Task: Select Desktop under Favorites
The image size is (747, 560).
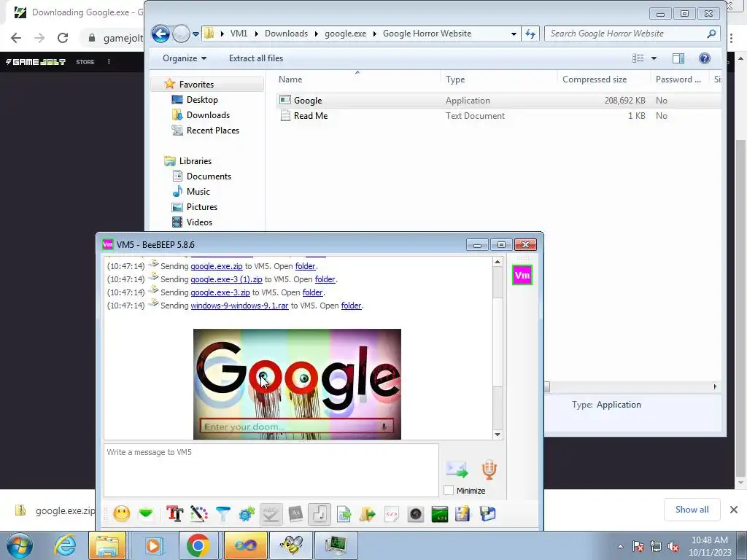Action: [202, 99]
